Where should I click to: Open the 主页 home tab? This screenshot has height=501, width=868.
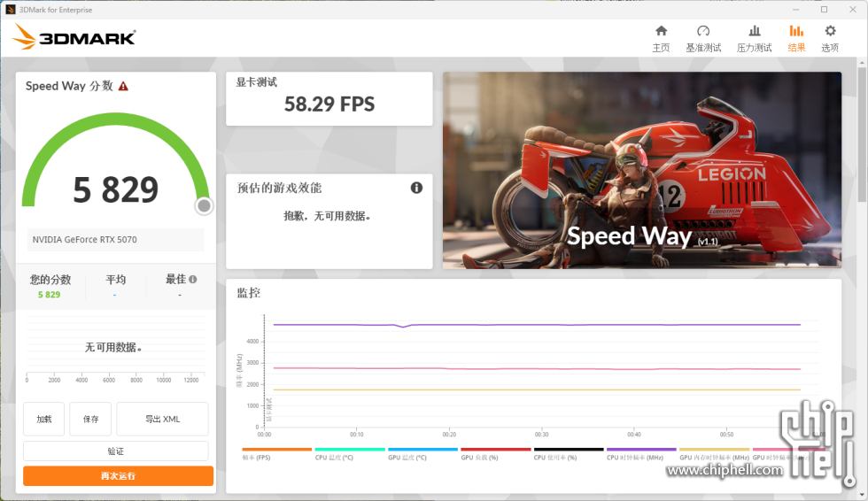[661, 39]
